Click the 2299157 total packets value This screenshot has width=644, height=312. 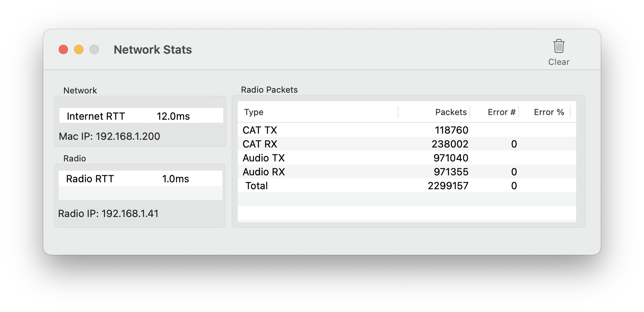(x=448, y=186)
